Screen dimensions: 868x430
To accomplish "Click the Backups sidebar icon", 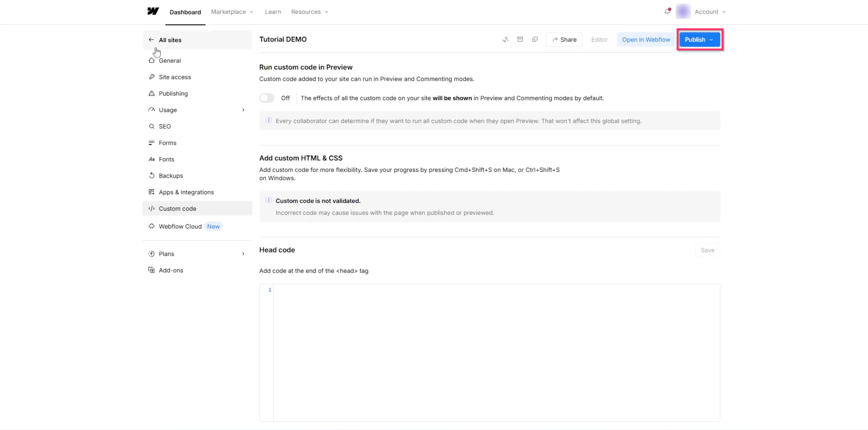I will point(152,175).
